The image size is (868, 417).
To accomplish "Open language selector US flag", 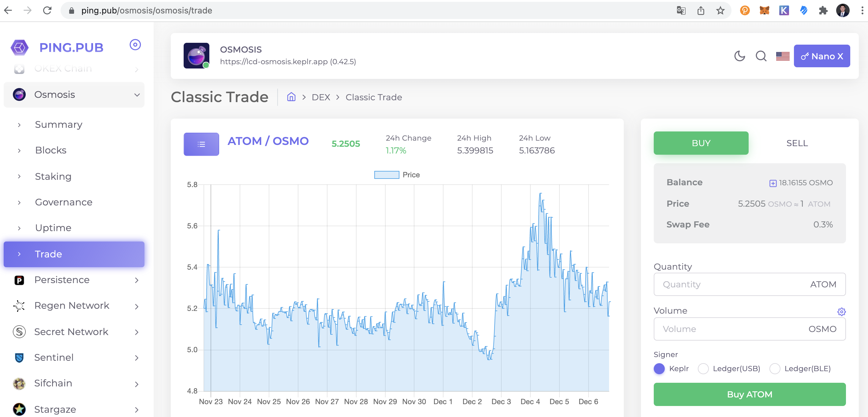I will (782, 56).
